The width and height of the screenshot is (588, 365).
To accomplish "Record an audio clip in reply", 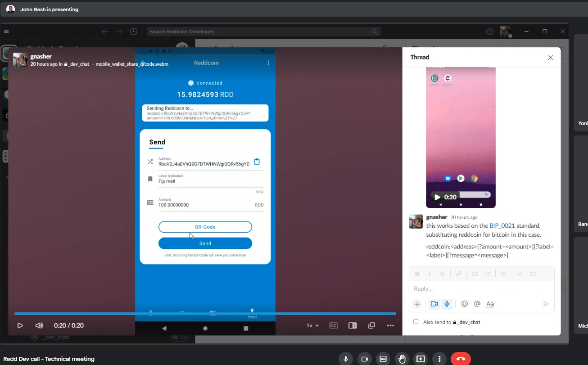I will [x=447, y=304].
